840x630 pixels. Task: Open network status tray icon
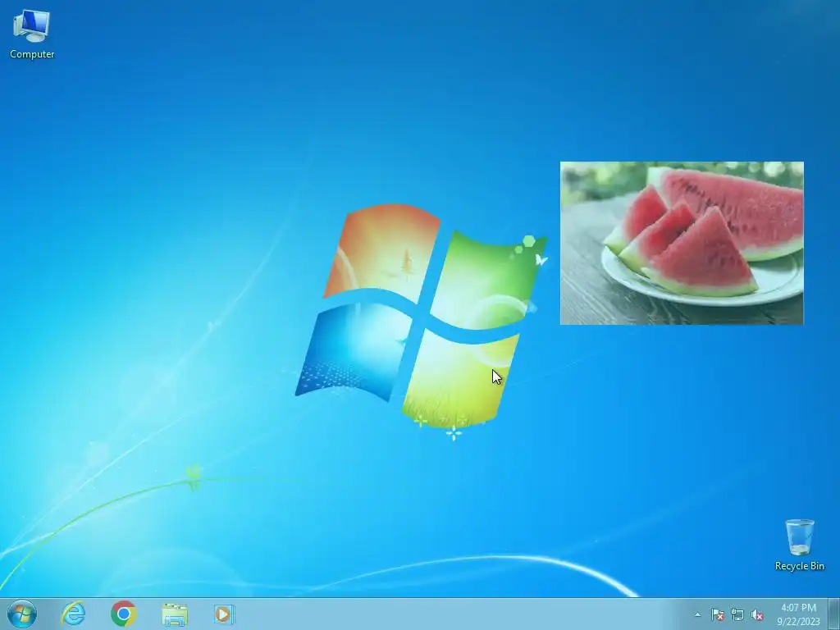tap(737, 614)
